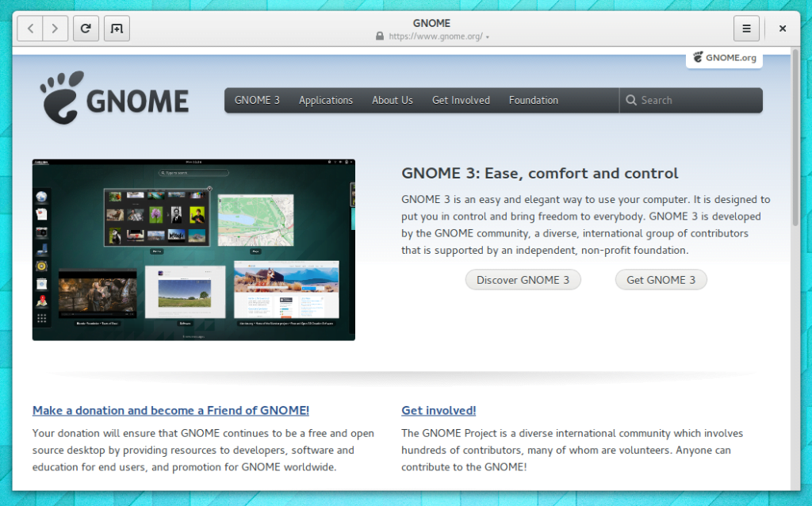812x506 pixels.
Task: Open the browser hamburger menu
Action: click(x=746, y=29)
